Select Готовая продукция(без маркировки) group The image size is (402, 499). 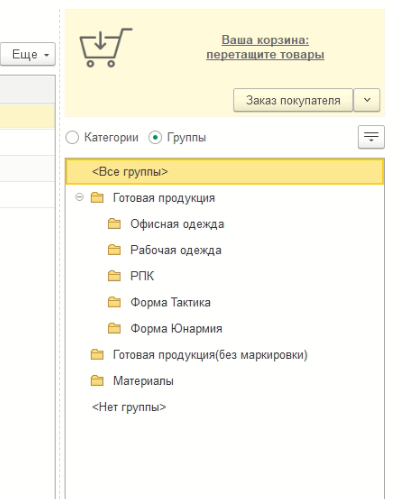210,355
